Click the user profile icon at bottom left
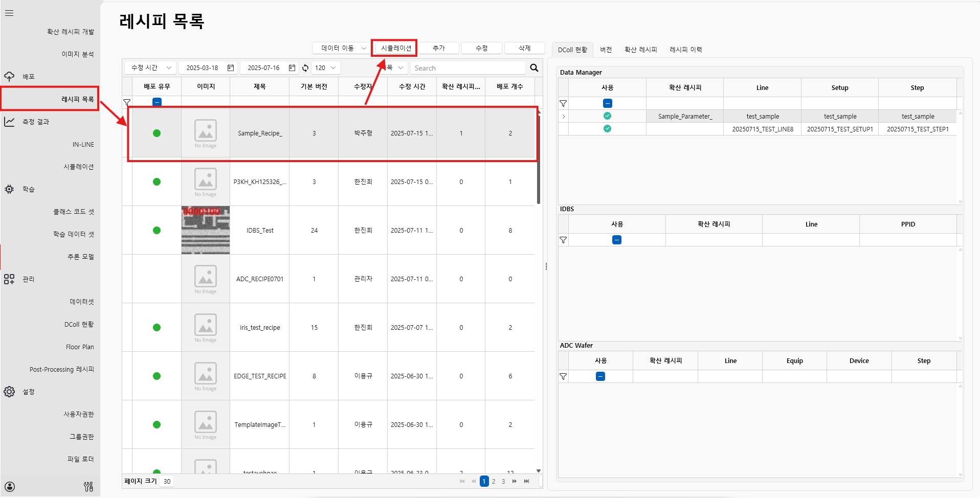The height and width of the screenshot is (498, 980). tap(10, 486)
